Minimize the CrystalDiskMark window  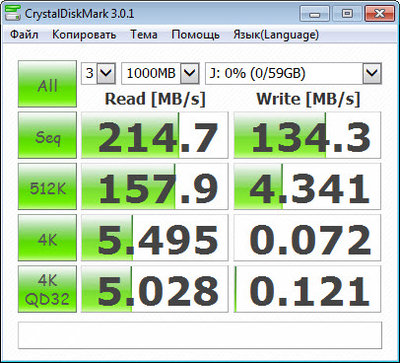tap(315, 14)
